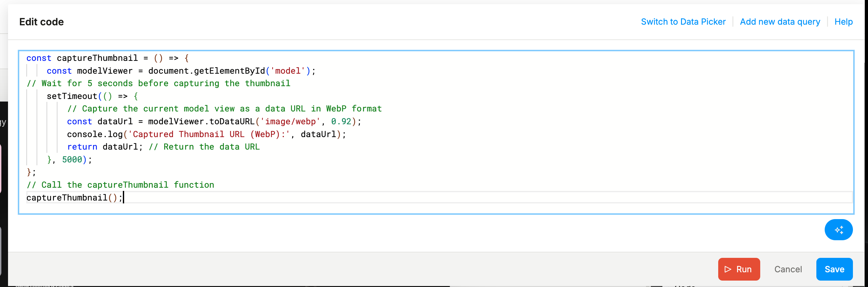Click the 'image/webp' string literal
This screenshot has width=868, height=287.
tap(290, 121)
